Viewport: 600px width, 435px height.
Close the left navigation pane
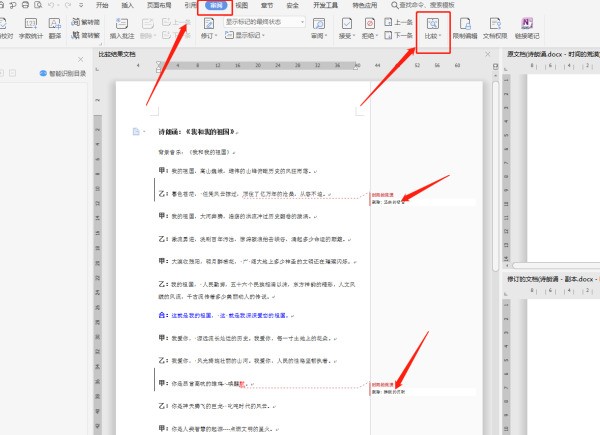[81, 59]
